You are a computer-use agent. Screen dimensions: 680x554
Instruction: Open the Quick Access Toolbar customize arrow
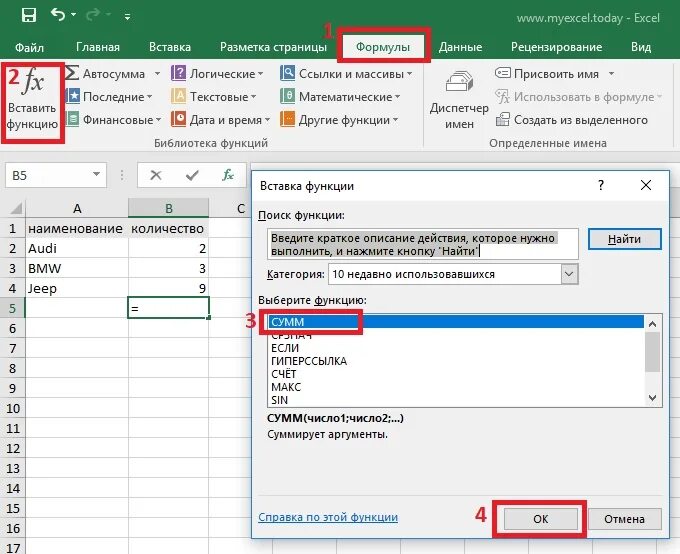click(x=128, y=16)
